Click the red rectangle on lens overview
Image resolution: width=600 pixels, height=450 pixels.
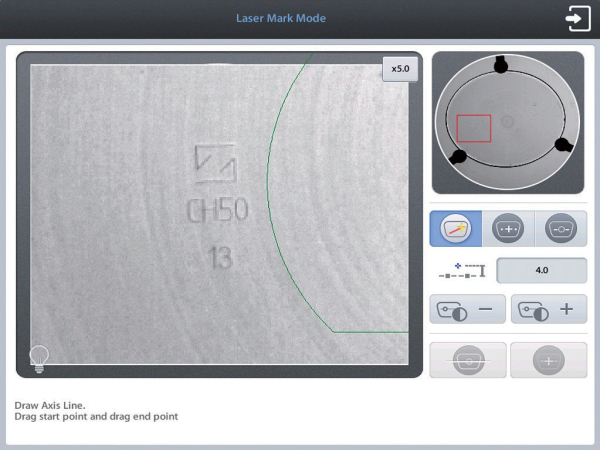pos(474,128)
